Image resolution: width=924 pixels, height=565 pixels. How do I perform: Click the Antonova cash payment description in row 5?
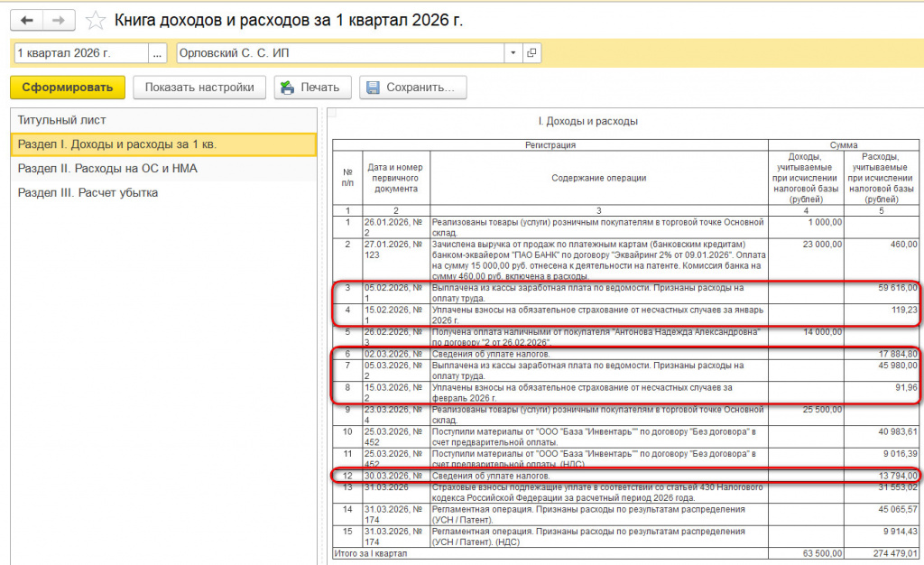(599, 337)
